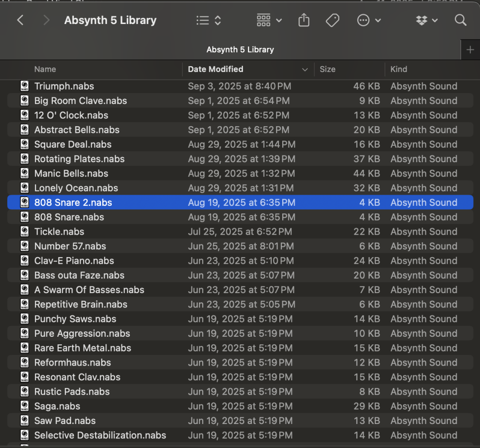This screenshot has width=480, height=448.
Task: Select the file name Number 57.nabs
Action: (70, 246)
